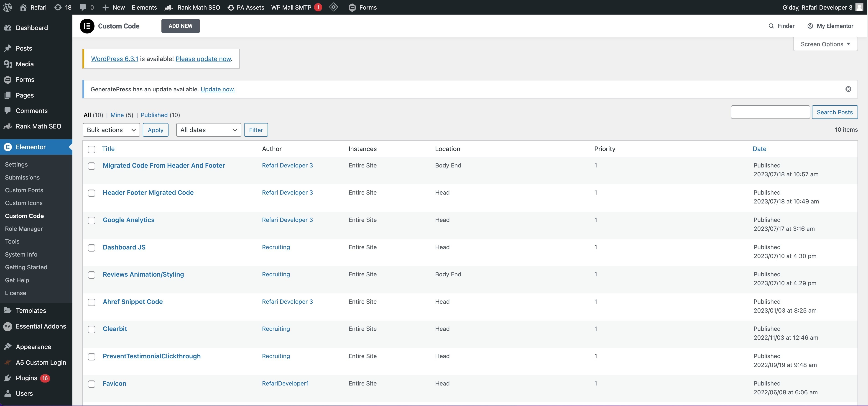This screenshot has height=406, width=868.
Task: Expand the Screen Options panel
Action: click(825, 44)
